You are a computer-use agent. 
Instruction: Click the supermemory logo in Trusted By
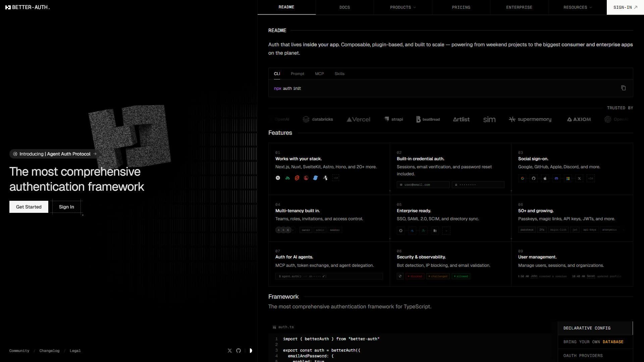pyautogui.click(x=530, y=119)
